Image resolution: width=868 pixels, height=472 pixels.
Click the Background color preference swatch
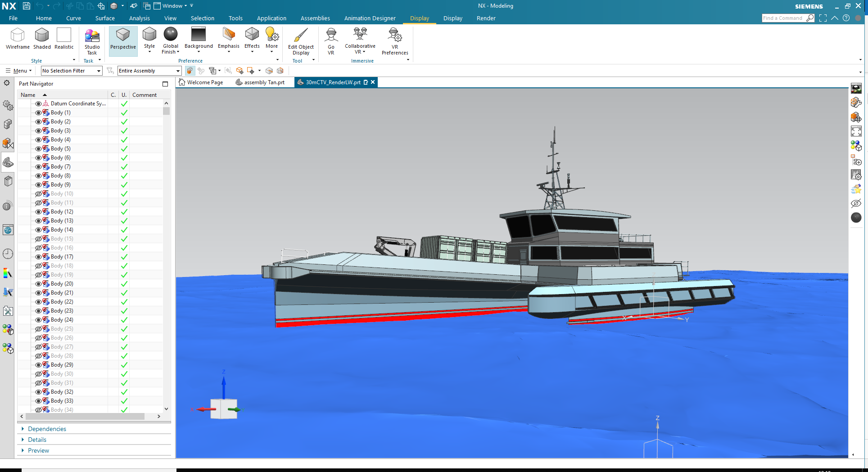click(198, 34)
